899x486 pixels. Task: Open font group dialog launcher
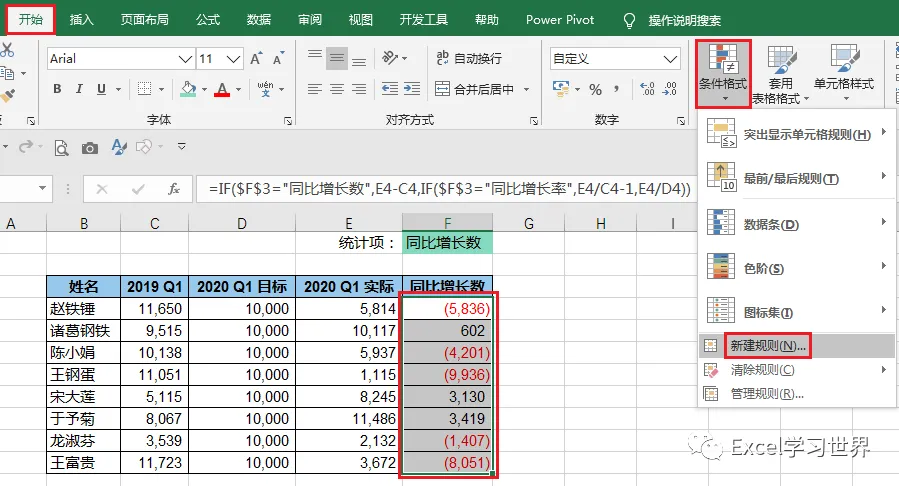tap(288, 121)
